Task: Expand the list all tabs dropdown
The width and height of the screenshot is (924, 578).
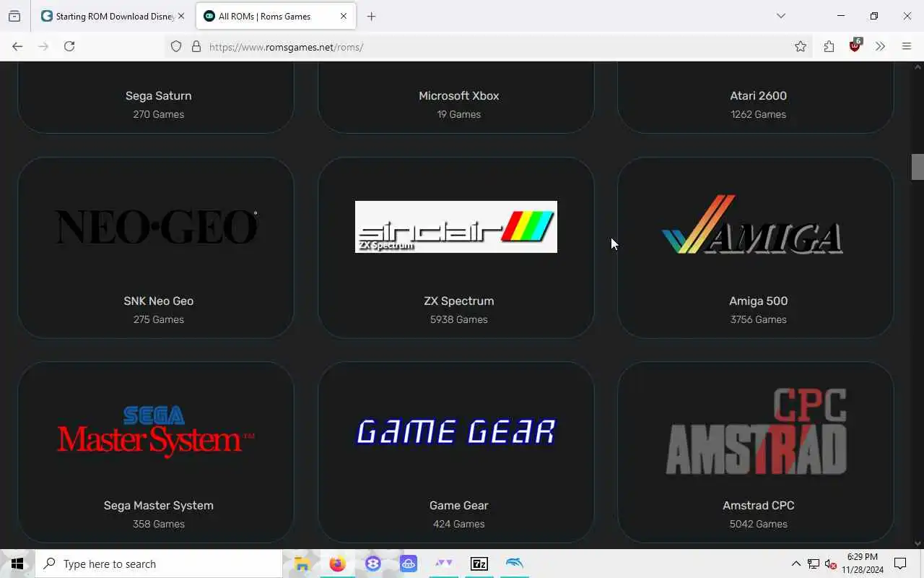Action: tap(780, 16)
